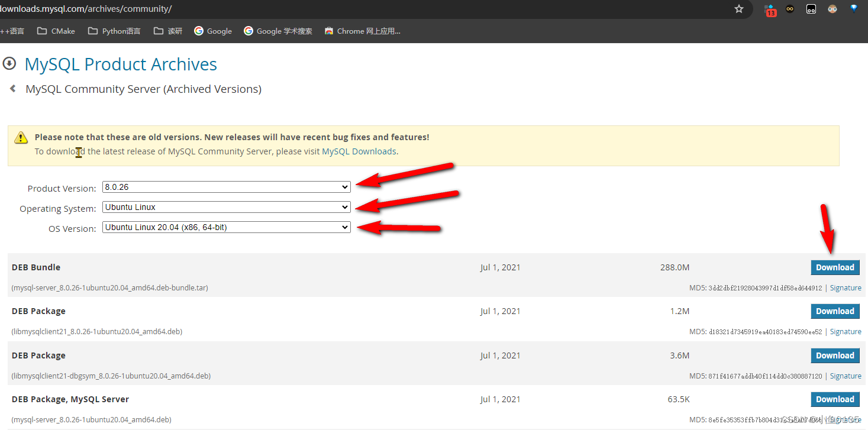The height and width of the screenshot is (430, 868).
Task: Click the Product Version label
Action: tap(62, 189)
